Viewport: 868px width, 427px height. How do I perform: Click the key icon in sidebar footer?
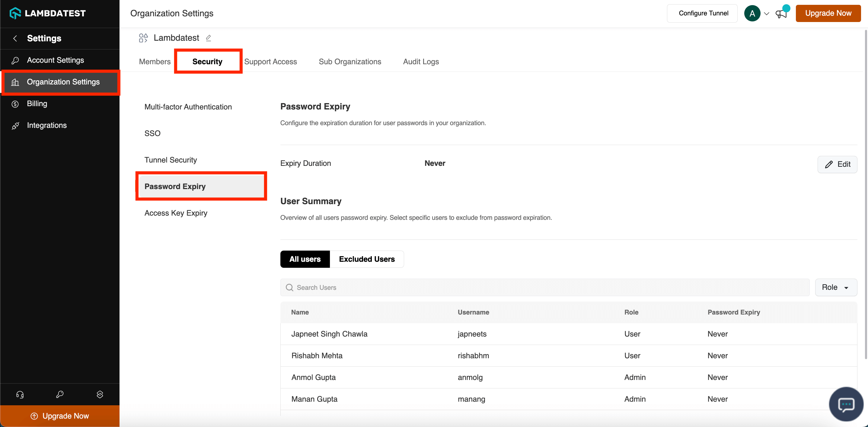tap(60, 394)
